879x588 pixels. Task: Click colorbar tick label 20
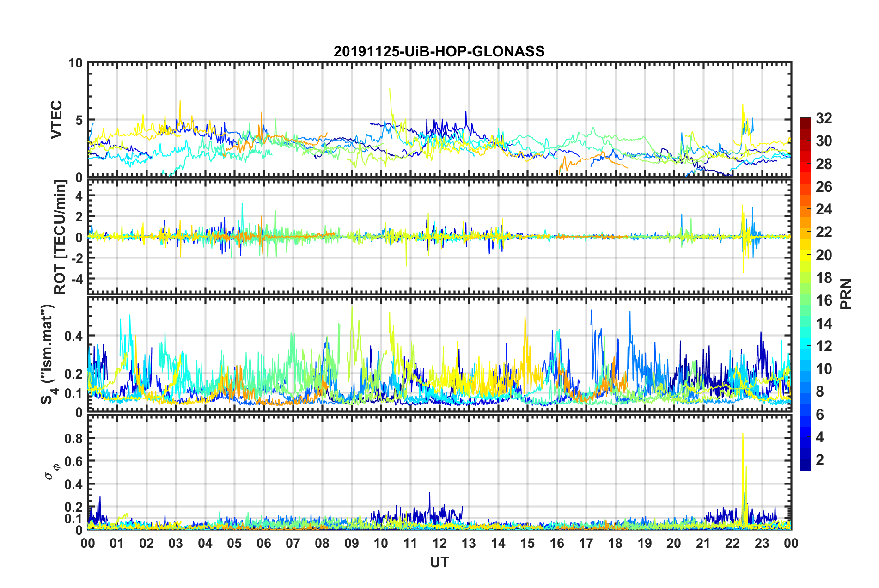click(824, 255)
